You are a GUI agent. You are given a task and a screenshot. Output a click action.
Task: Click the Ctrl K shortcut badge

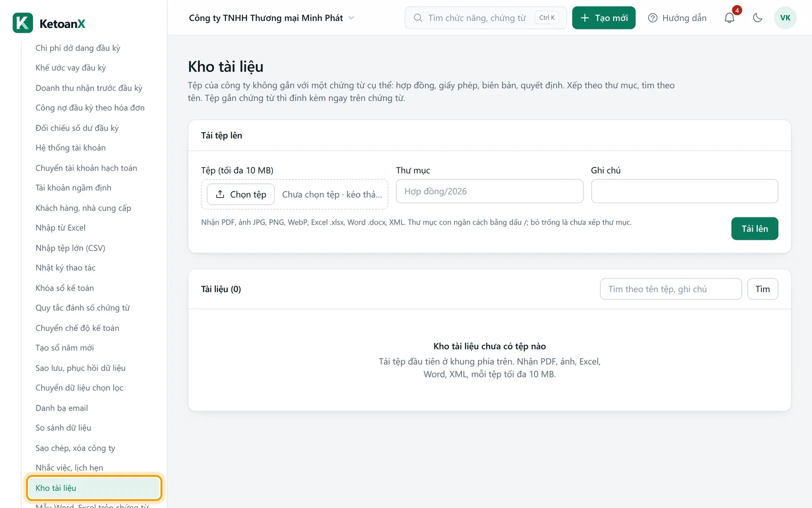tap(547, 18)
